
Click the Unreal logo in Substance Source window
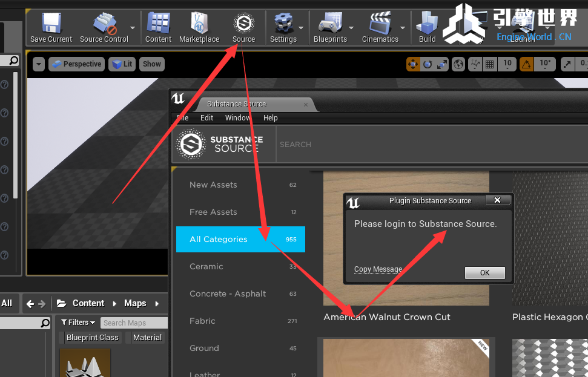pyautogui.click(x=178, y=99)
